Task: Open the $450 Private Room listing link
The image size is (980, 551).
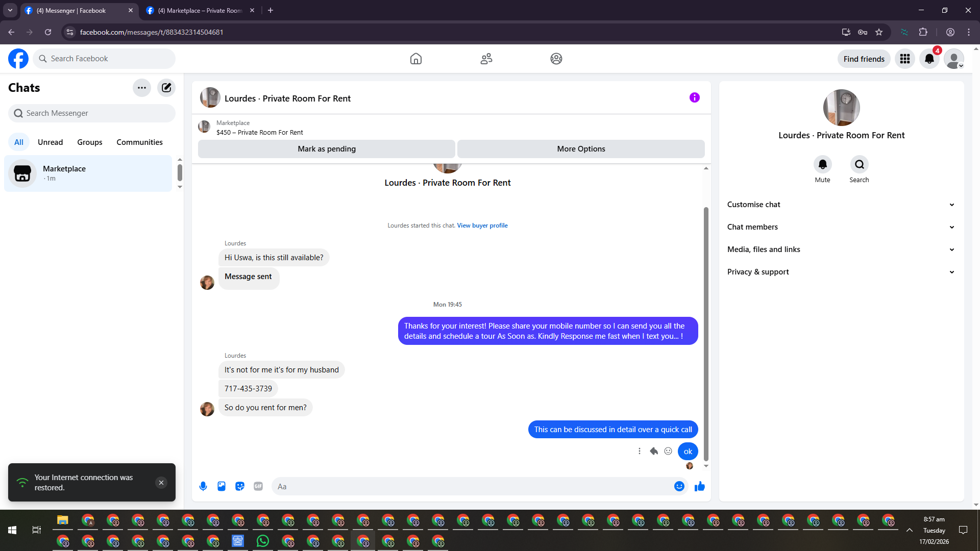Action: [x=260, y=132]
